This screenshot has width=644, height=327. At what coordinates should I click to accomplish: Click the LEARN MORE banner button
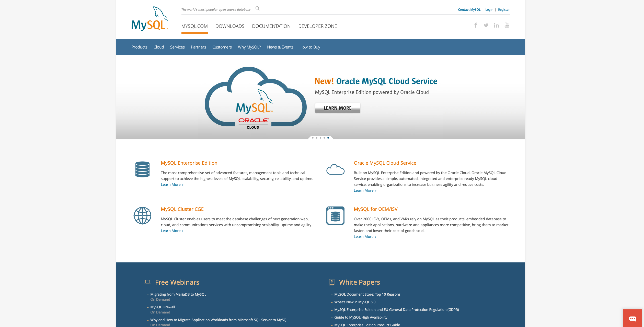[338, 108]
